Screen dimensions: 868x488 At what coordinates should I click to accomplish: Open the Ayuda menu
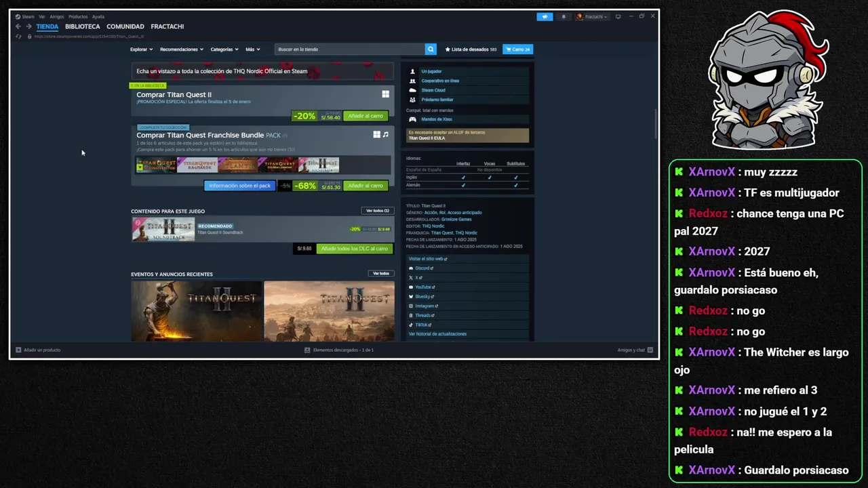98,16
